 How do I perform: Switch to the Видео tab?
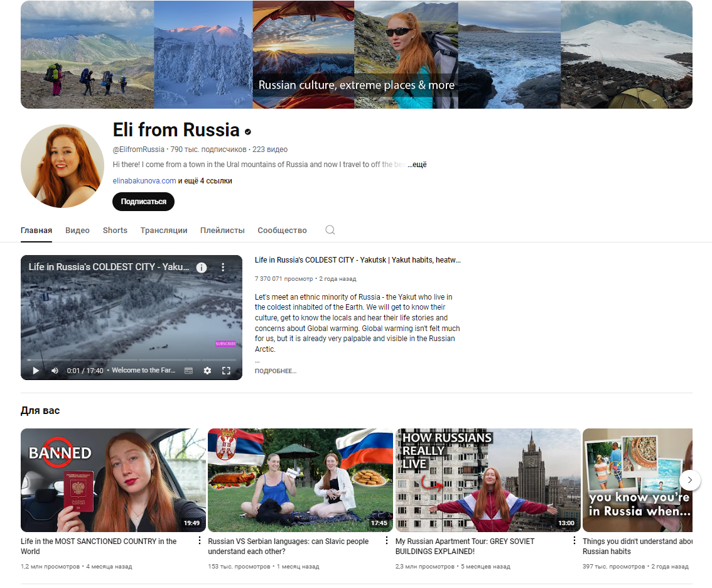click(x=77, y=231)
